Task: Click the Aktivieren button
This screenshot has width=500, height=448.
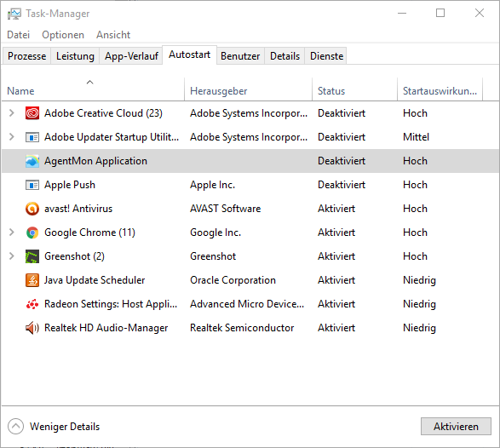Action: (x=456, y=427)
